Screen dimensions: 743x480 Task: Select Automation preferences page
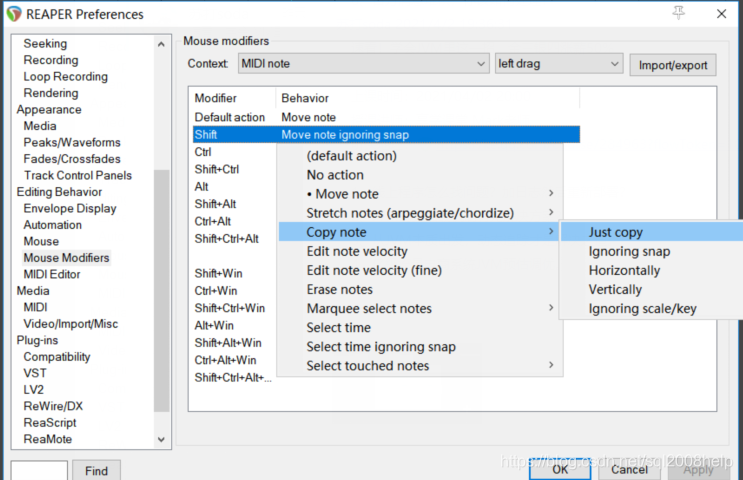[x=53, y=225]
